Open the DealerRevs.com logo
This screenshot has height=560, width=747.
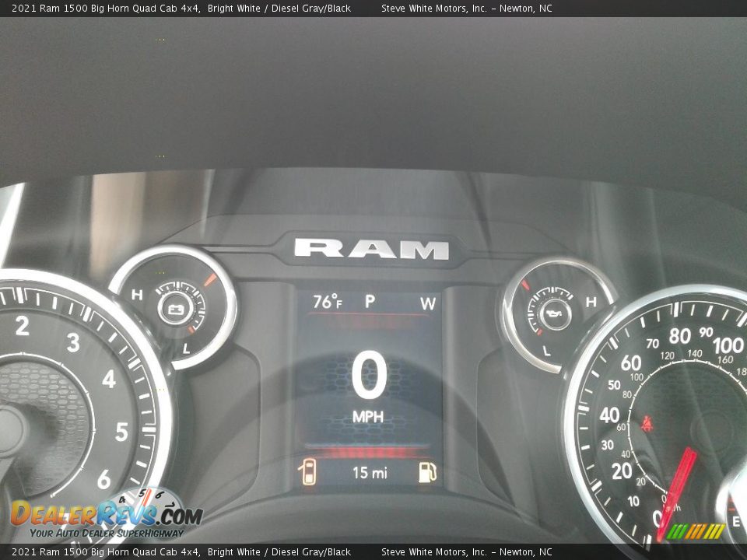105,516
